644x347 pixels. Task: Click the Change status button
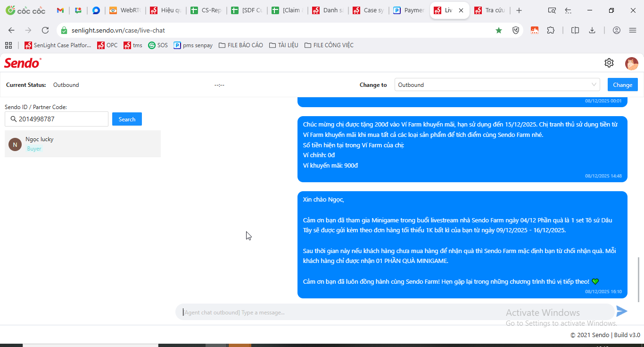tap(622, 85)
